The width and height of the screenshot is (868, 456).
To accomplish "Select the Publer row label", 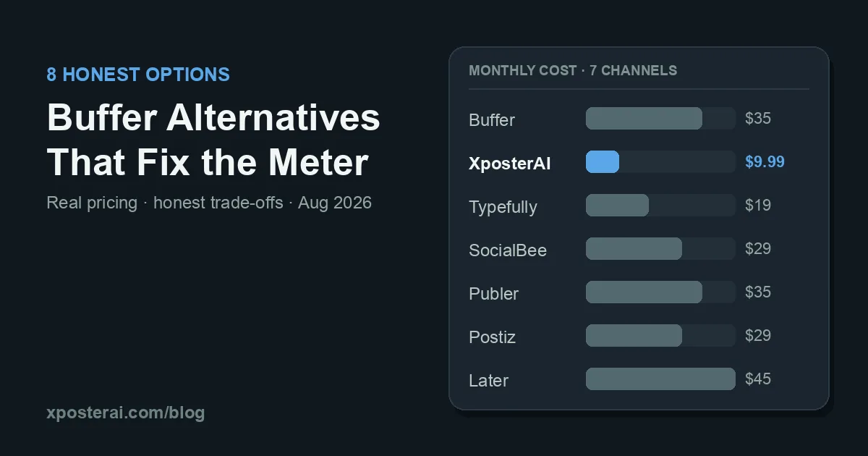I will (x=493, y=293).
